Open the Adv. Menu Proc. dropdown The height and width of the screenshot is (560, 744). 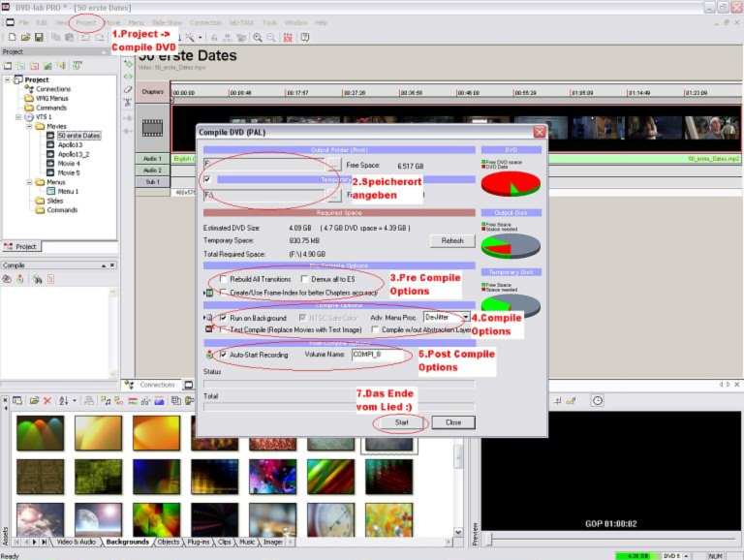coord(466,317)
